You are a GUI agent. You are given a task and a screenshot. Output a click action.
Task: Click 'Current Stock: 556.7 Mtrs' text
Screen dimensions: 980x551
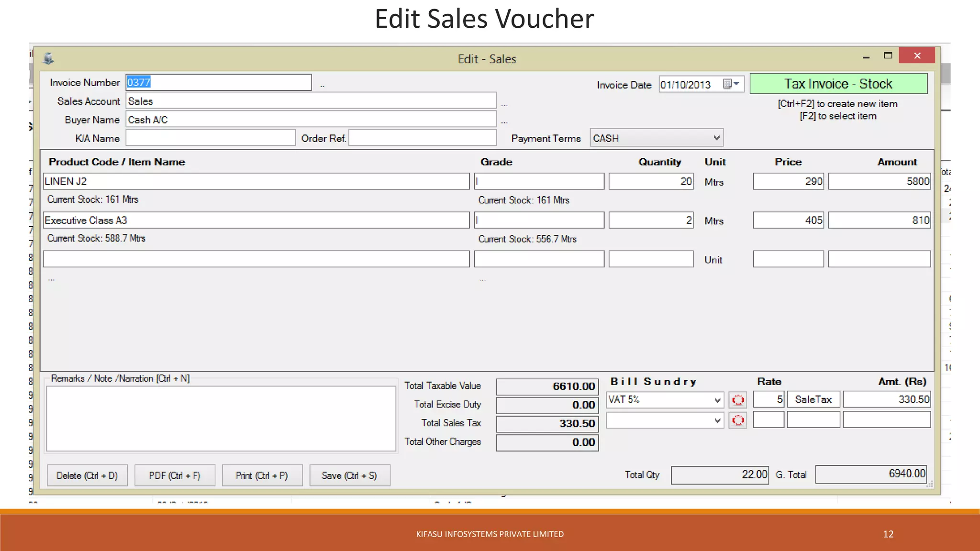click(x=527, y=239)
